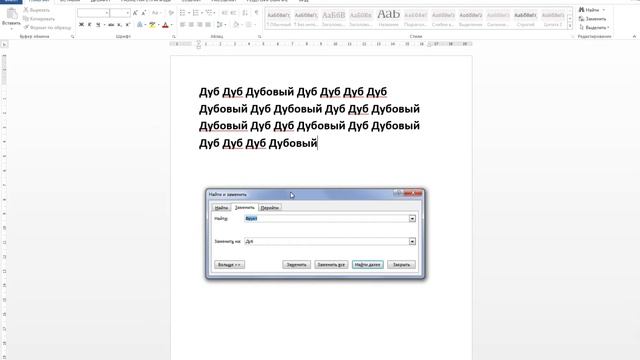Image resolution: width=640 pixels, height=360 pixels.
Task: Toggle show paragraph marks ¶
Action: (256, 13)
